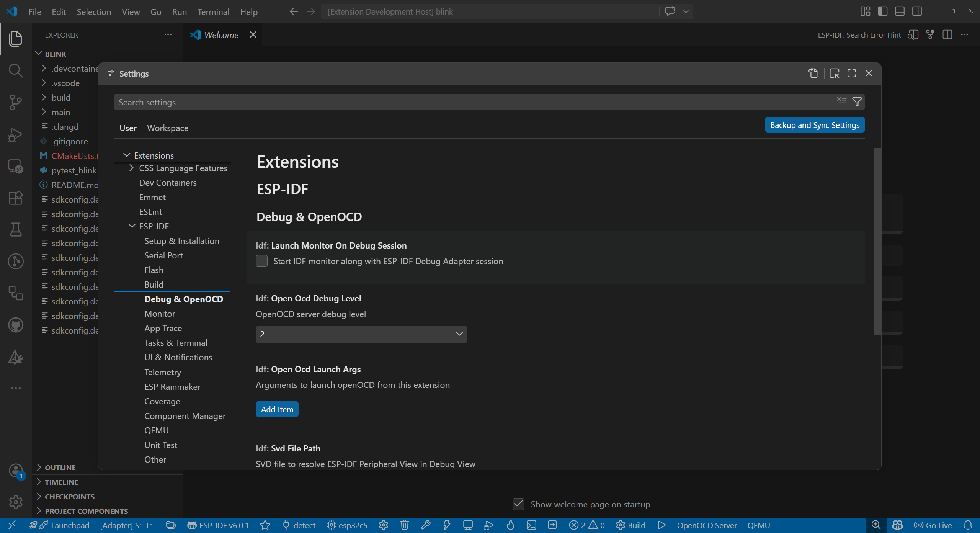The width and height of the screenshot is (980, 533).
Task: Expand the build folder in Explorer
Action: point(61,98)
